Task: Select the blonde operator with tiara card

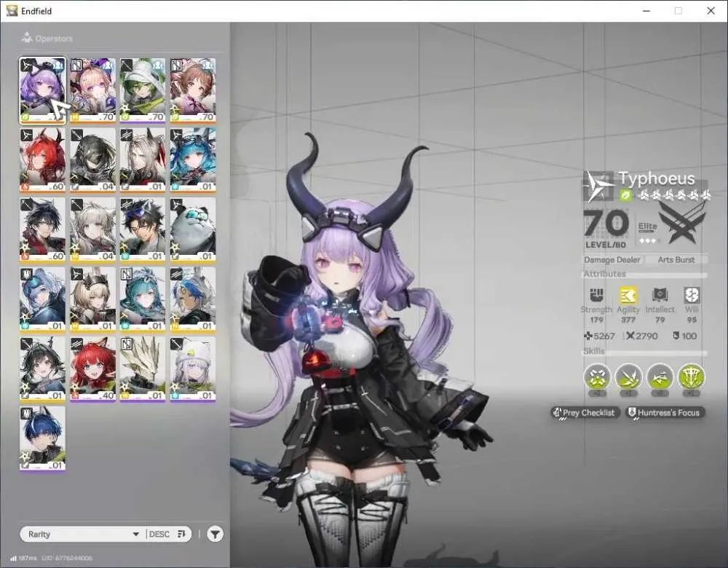Action: [x=92, y=299]
